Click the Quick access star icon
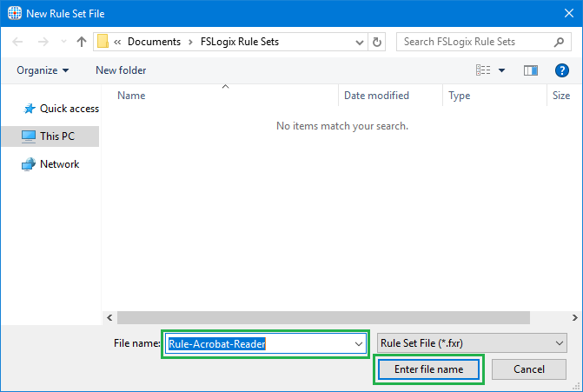The width and height of the screenshot is (583, 392). pos(30,109)
